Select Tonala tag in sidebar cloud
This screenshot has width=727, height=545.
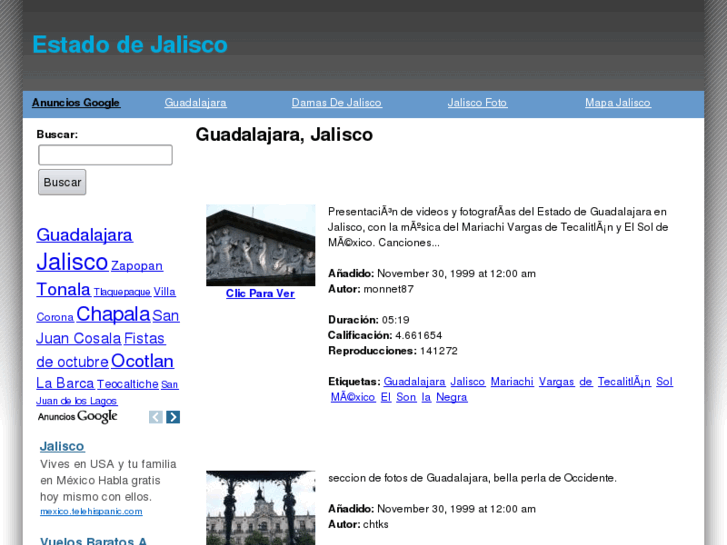point(63,289)
